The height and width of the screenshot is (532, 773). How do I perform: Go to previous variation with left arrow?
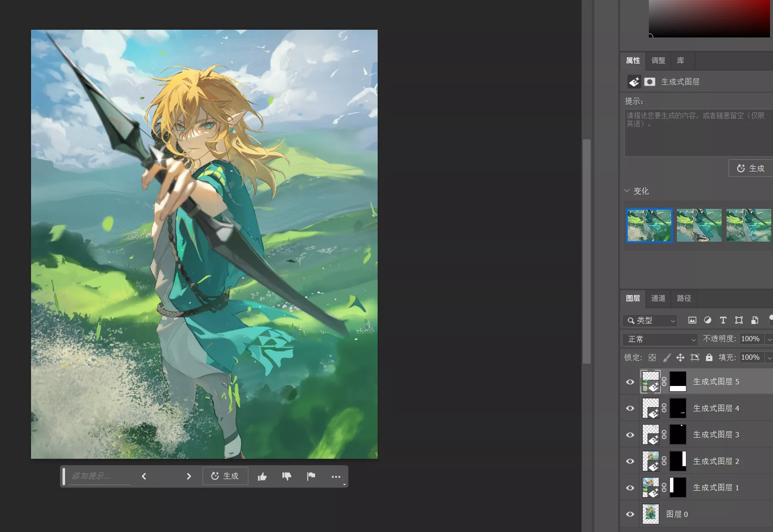[x=144, y=476]
